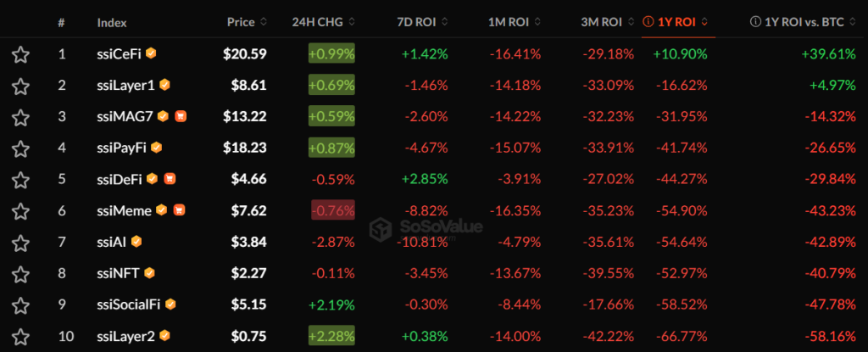
Task: Click the orange badge next to ssiSocialFi
Action: (170, 304)
